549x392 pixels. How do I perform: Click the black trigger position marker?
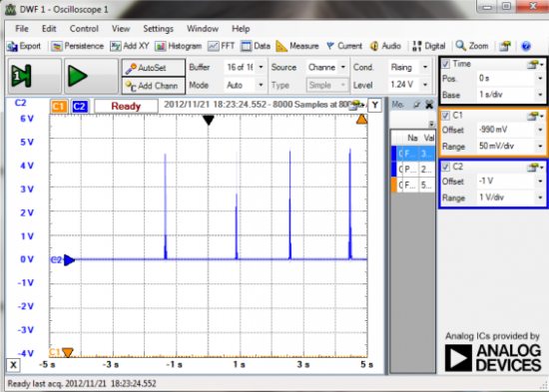209,121
